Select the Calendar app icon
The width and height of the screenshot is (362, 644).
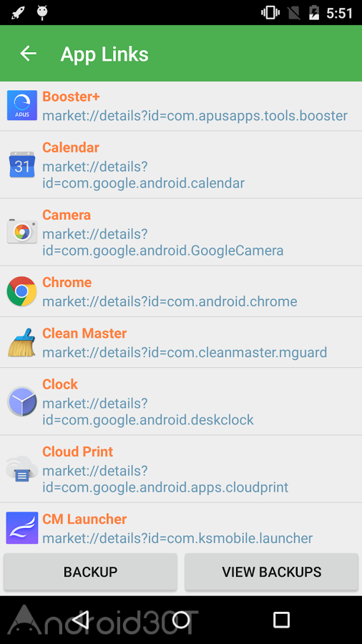tap(22, 165)
